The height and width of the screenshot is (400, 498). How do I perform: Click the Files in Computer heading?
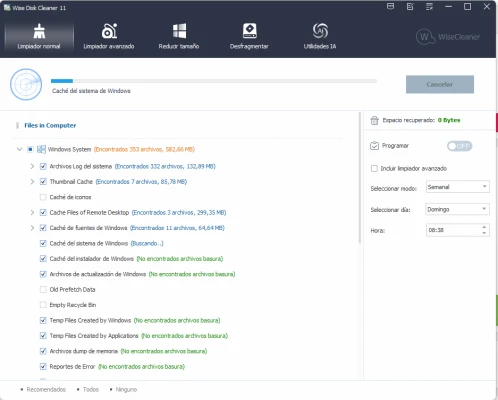pyautogui.click(x=50, y=125)
